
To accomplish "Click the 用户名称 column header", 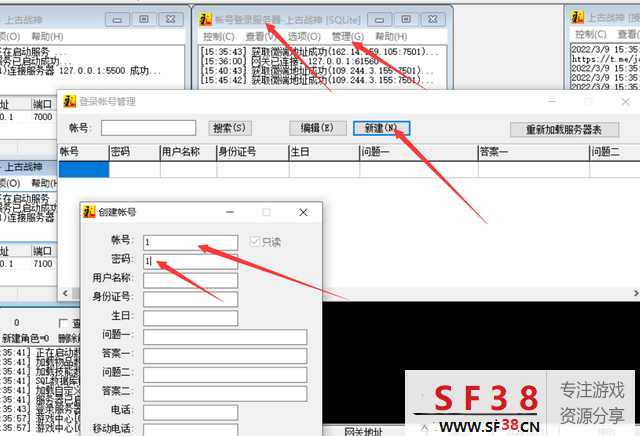I will 188,152.
